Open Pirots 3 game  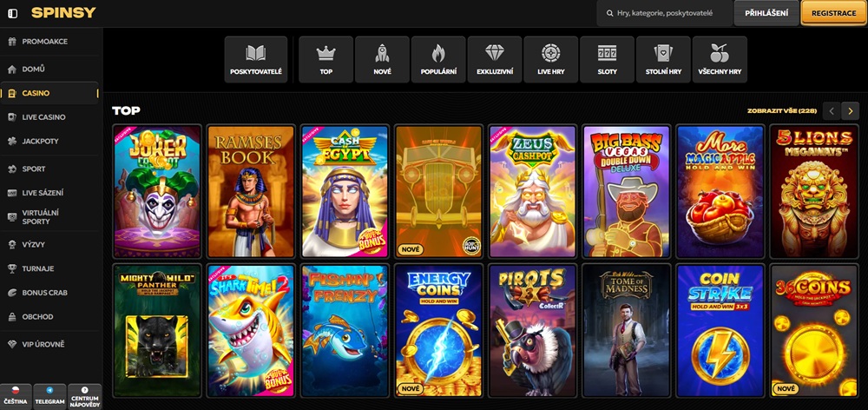(x=533, y=331)
